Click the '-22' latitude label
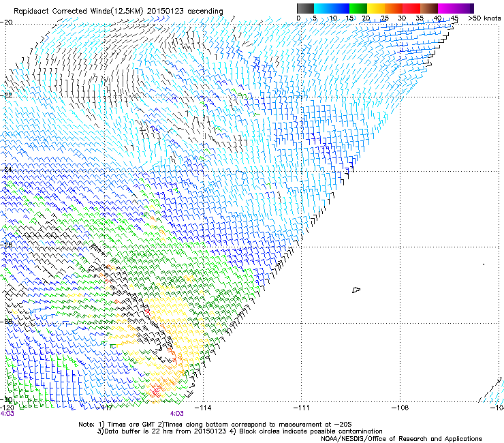Image resolution: width=504 pixels, height=443 pixels. (x=6, y=95)
